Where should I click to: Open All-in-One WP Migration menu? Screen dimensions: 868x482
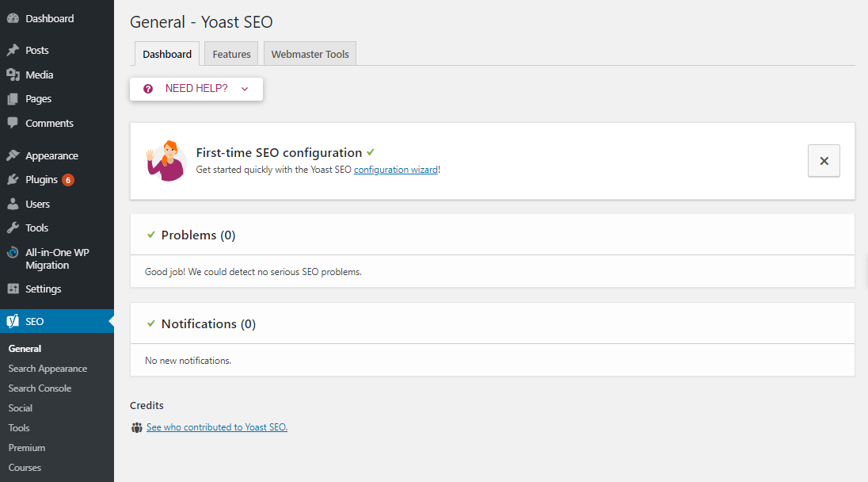point(57,258)
